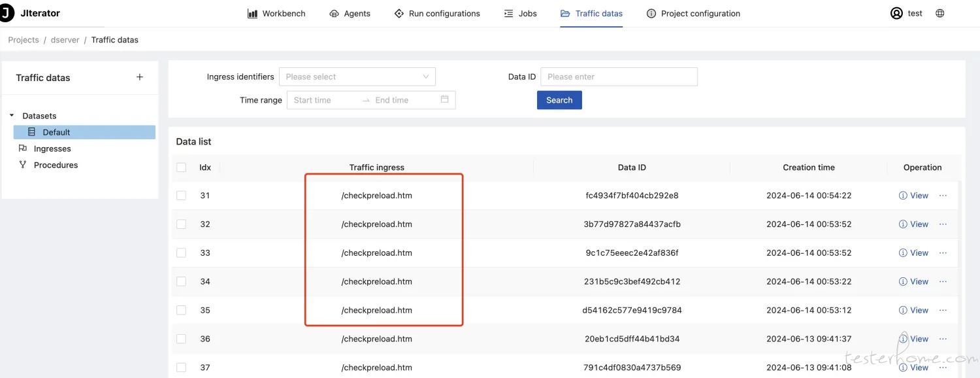The width and height of the screenshot is (980, 378).
Task: Add a dataset with the plus icon
Action: [140, 77]
